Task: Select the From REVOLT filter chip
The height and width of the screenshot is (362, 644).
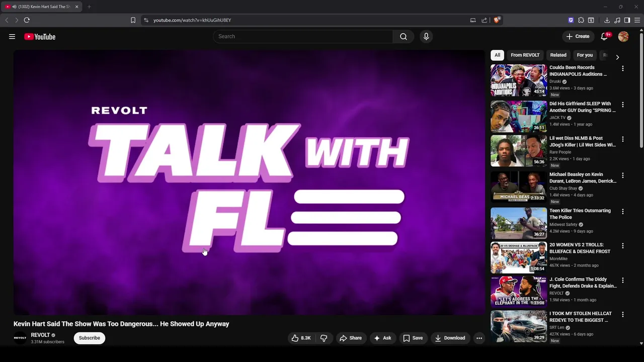Action: 525,55
